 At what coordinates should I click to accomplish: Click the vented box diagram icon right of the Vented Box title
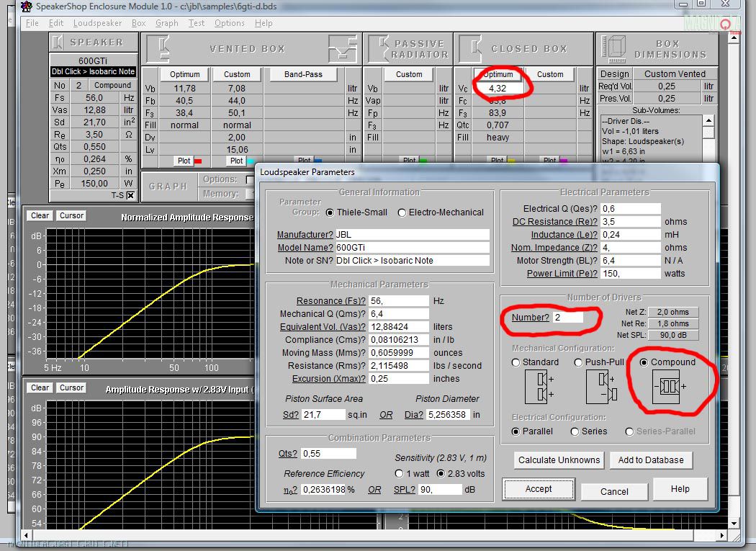pos(342,49)
